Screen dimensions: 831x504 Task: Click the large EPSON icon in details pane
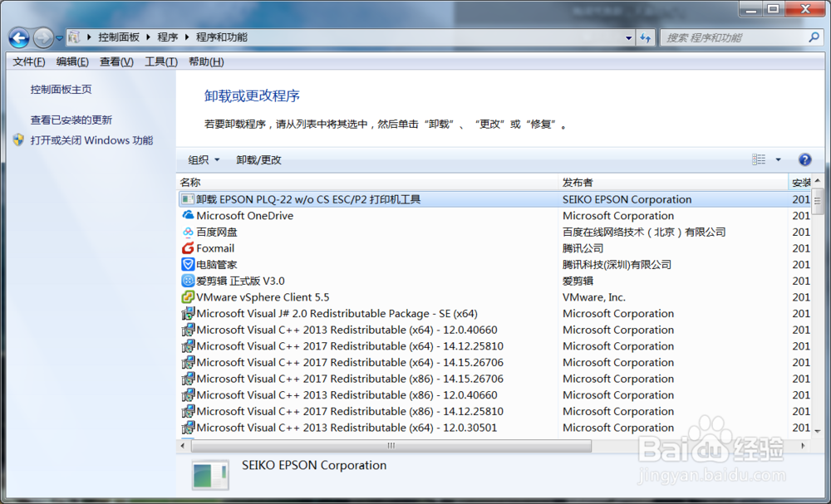[210, 474]
